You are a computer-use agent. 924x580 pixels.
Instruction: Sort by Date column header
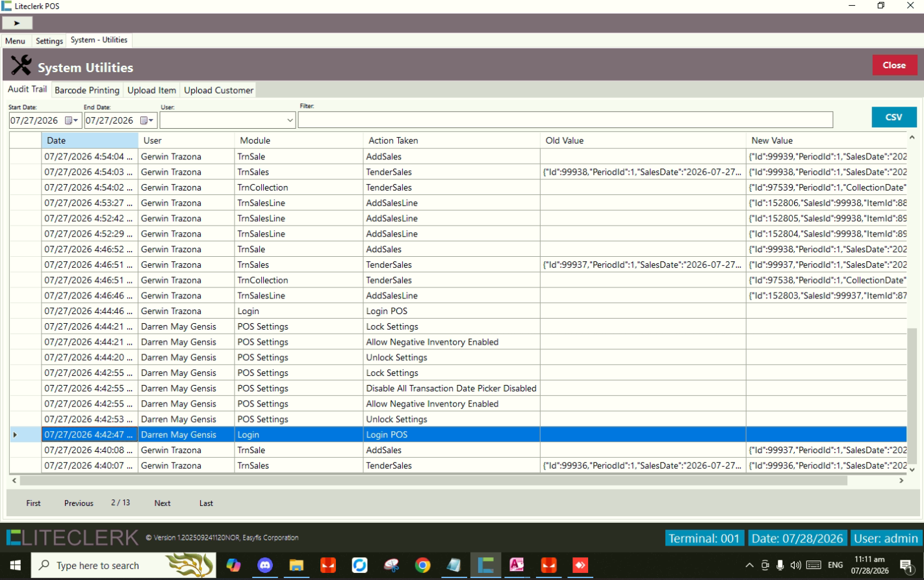pos(90,140)
